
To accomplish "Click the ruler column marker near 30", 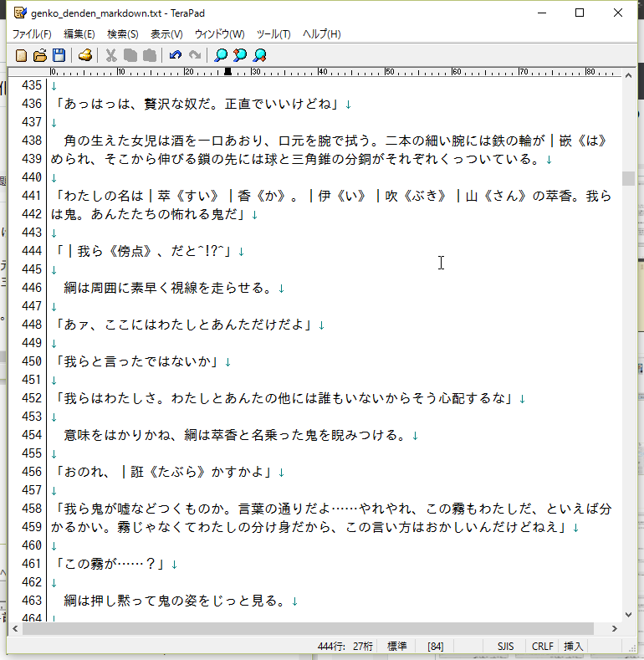I will click(x=227, y=72).
